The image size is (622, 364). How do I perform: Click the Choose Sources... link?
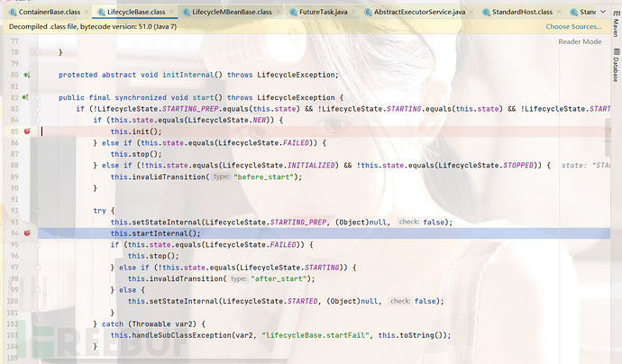pyautogui.click(x=573, y=26)
